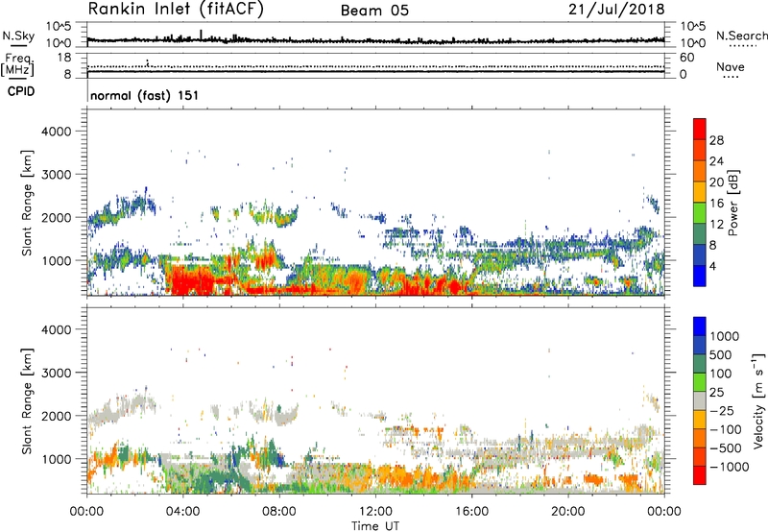Select the "20" power colorbar label
The height and width of the screenshot is (532, 768).
[x=716, y=182]
